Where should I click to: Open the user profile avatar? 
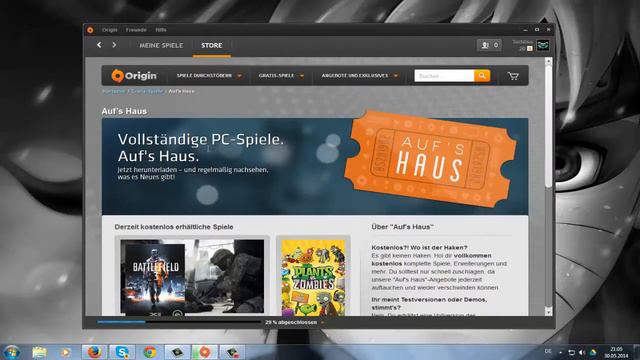pyautogui.click(x=542, y=45)
